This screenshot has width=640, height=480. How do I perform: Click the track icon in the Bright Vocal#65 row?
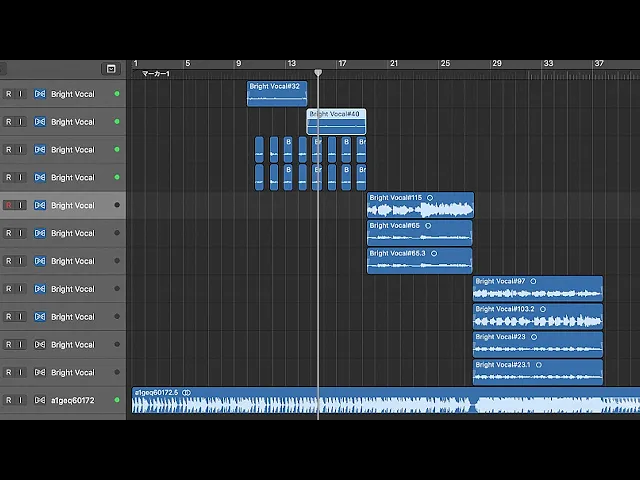click(x=40, y=233)
